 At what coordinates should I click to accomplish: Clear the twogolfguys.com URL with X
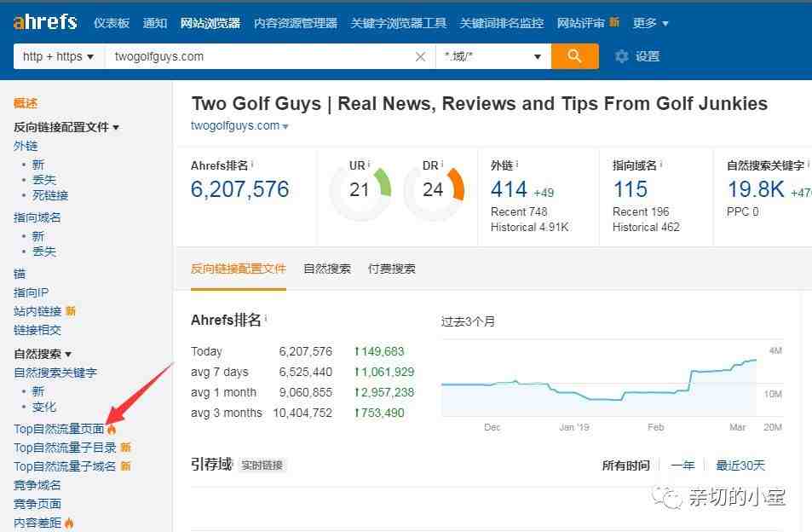coord(421,56)
